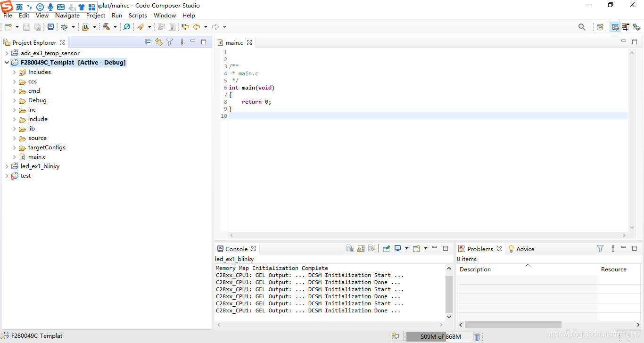Open Display Selected Console dropdown
This screenshot has height=343, width=644.
click(406, 248)
